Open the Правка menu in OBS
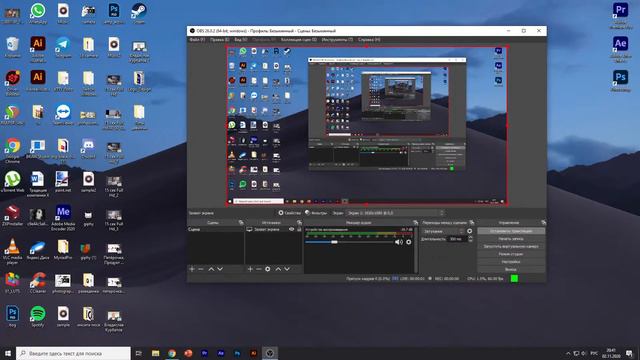 pyautogui.click(x=220, y=40)
